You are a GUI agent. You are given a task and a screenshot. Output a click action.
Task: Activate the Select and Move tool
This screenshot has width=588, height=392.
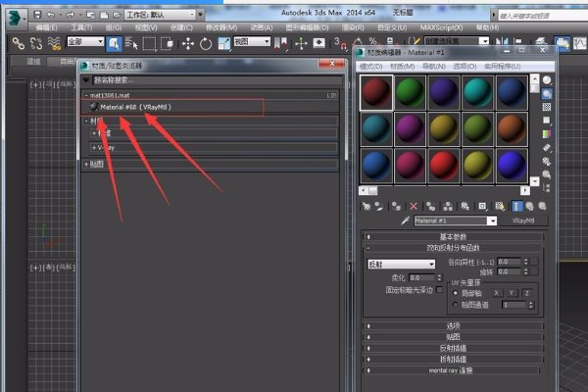188,44
